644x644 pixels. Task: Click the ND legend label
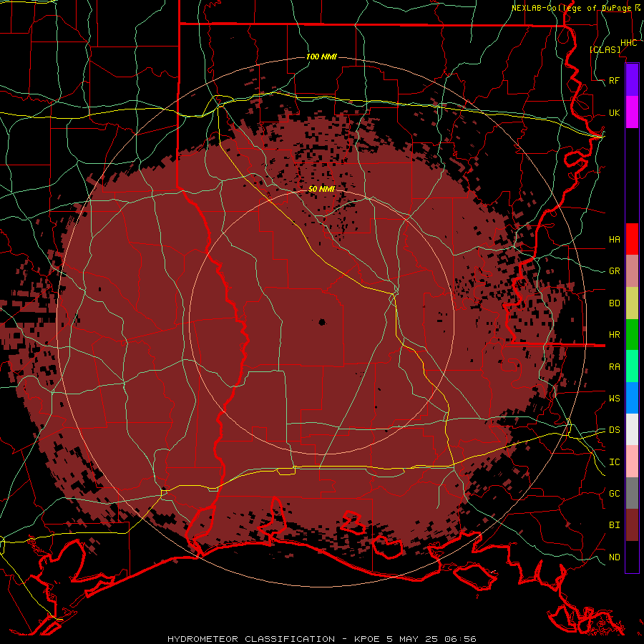pos(615,557)
